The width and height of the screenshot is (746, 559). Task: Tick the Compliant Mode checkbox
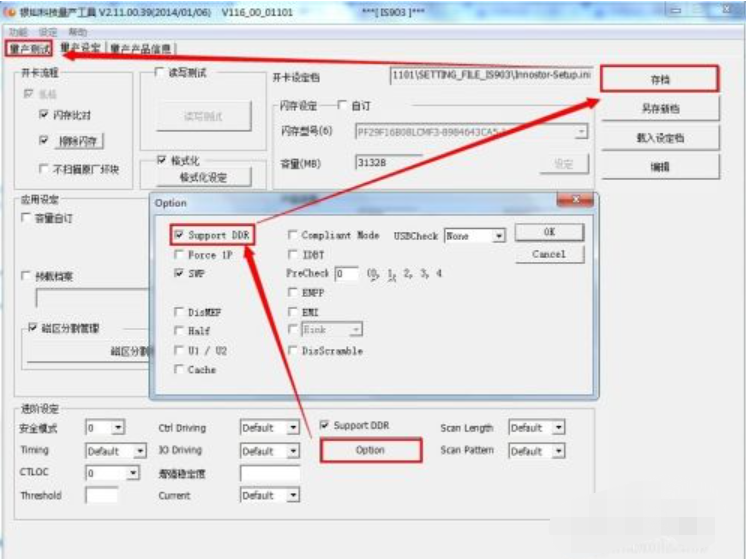coord(292,235)
